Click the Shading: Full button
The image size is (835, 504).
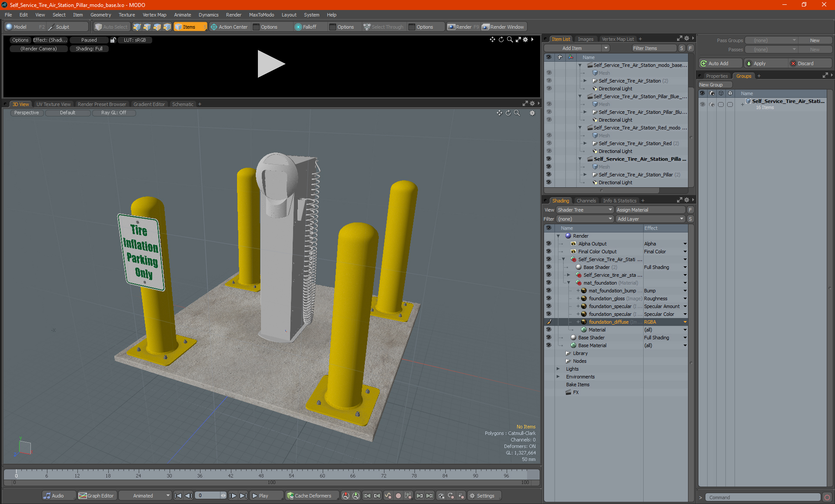89,49
